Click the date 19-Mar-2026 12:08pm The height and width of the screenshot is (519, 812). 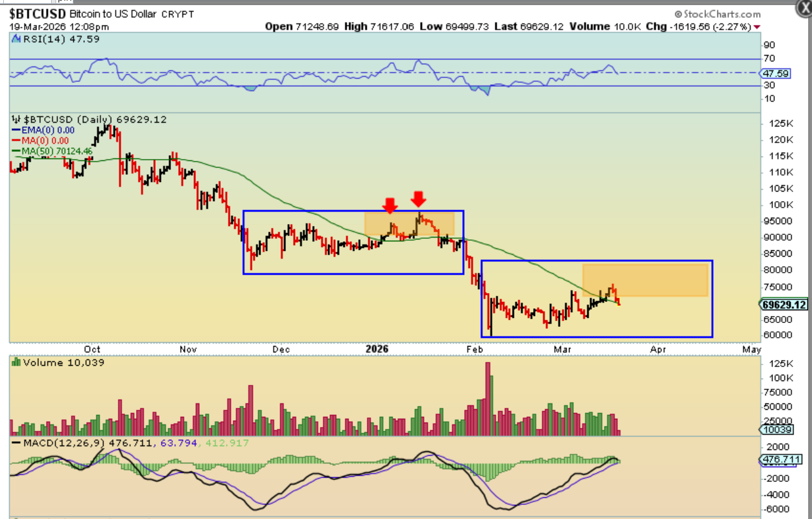click(x=59, y=27)
